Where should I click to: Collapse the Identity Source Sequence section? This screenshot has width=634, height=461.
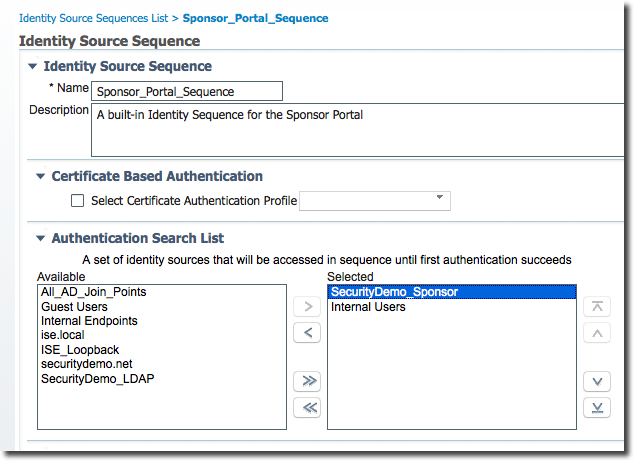pyautogui.click(x=33, y=66)
